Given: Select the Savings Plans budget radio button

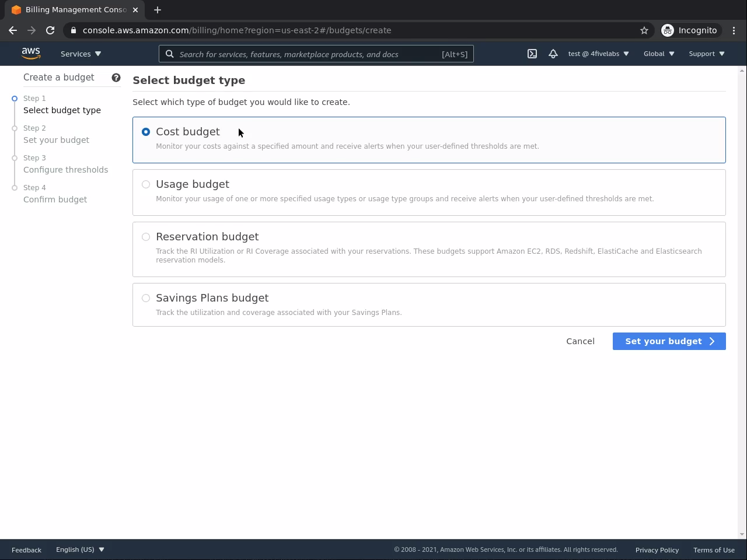Looking at the screenshot, I should 146,298.
